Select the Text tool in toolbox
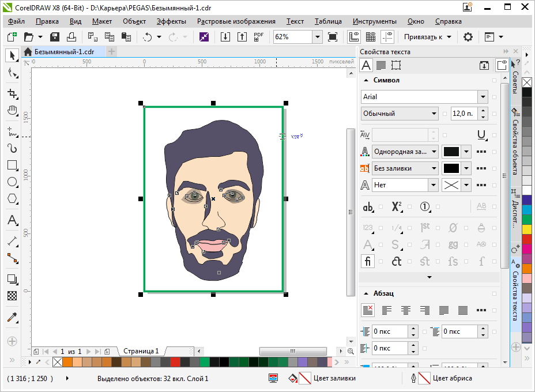Viewport: 535px width, 392px height. pyautogui.click(x=12, y=220)
